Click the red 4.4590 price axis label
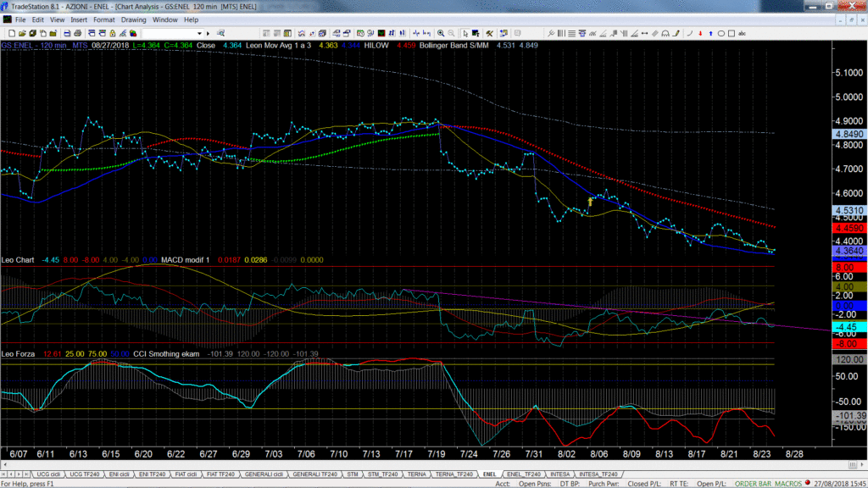Screen dimensions: 868x488 [849, 228]
